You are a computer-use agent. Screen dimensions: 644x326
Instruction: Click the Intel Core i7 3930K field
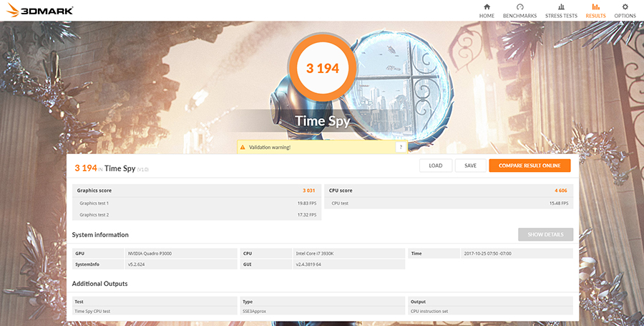[x=349, y=253]
